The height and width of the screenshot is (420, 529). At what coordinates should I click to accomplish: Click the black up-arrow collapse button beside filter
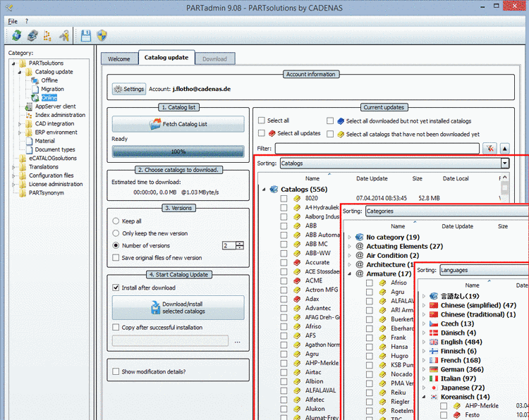click(505, 148)
